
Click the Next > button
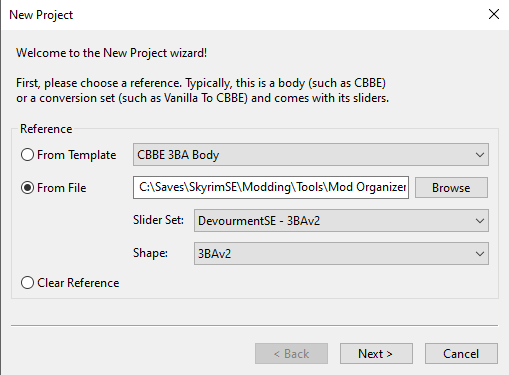376,354
